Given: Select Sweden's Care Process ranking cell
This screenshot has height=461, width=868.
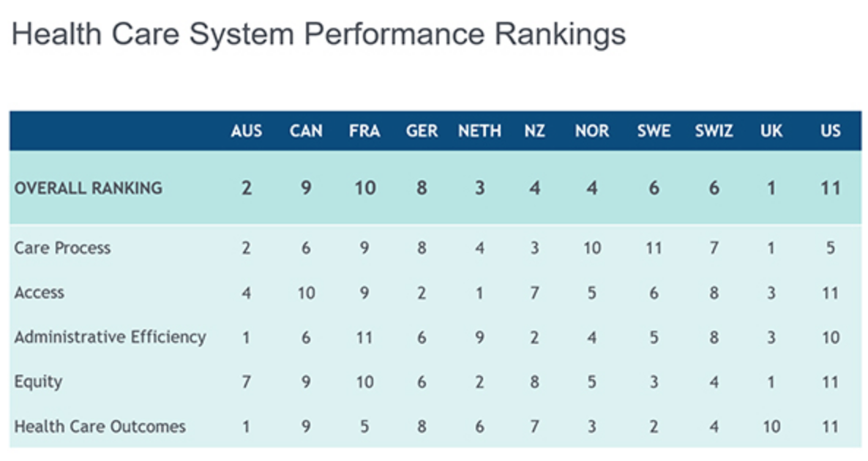Looking at the screenshot, I should 654,248.
